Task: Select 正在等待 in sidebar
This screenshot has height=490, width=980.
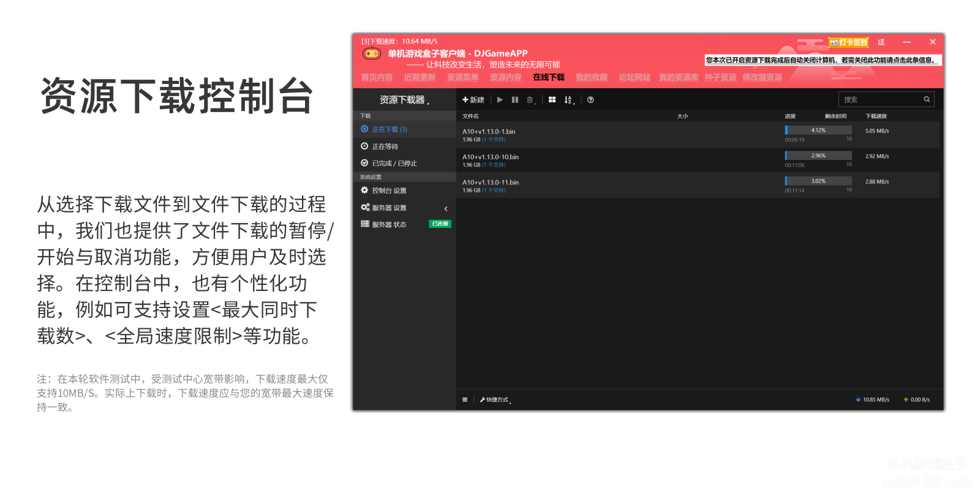Action: click(404, 146)
